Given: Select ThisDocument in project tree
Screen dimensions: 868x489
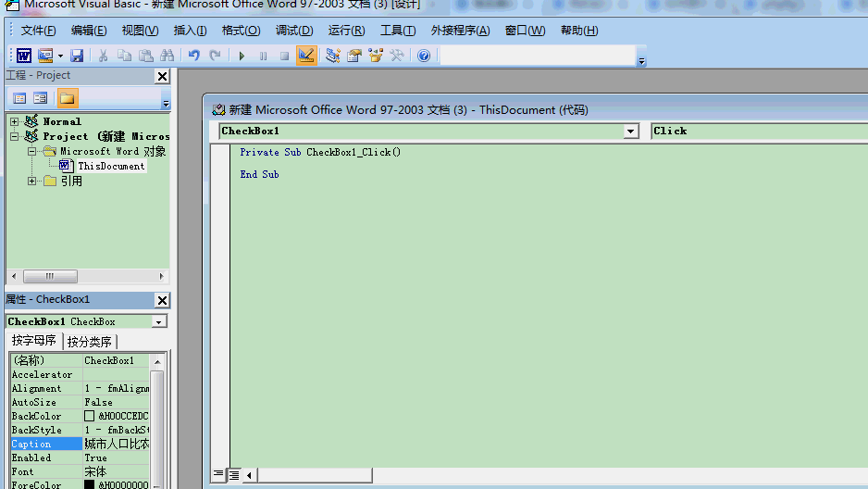Looking at the screenshot, I should click(111, 166).
